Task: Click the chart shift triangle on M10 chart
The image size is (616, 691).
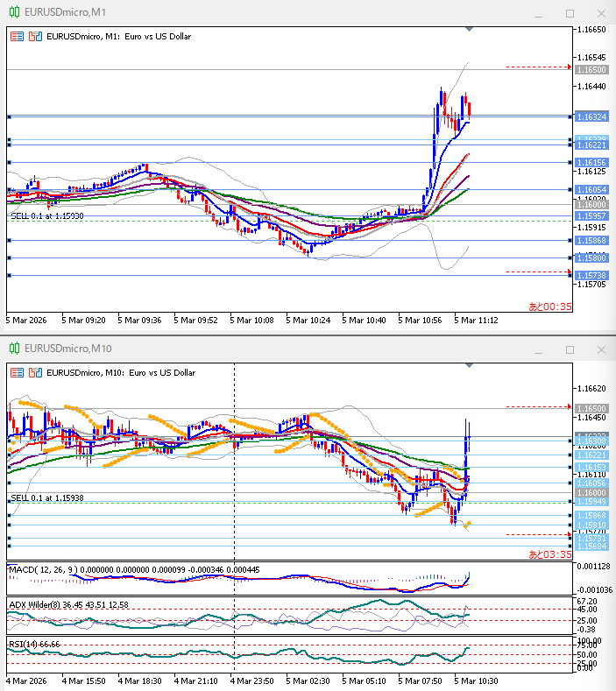Action: pyautogui.click(x=470, y=366)
